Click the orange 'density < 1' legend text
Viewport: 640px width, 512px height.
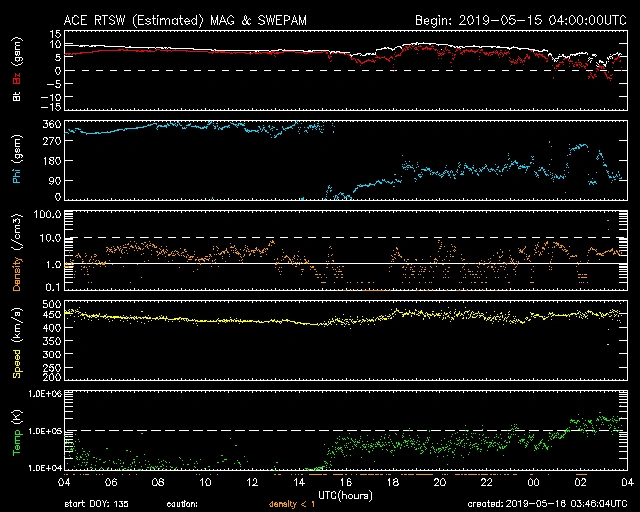point(292,504)
